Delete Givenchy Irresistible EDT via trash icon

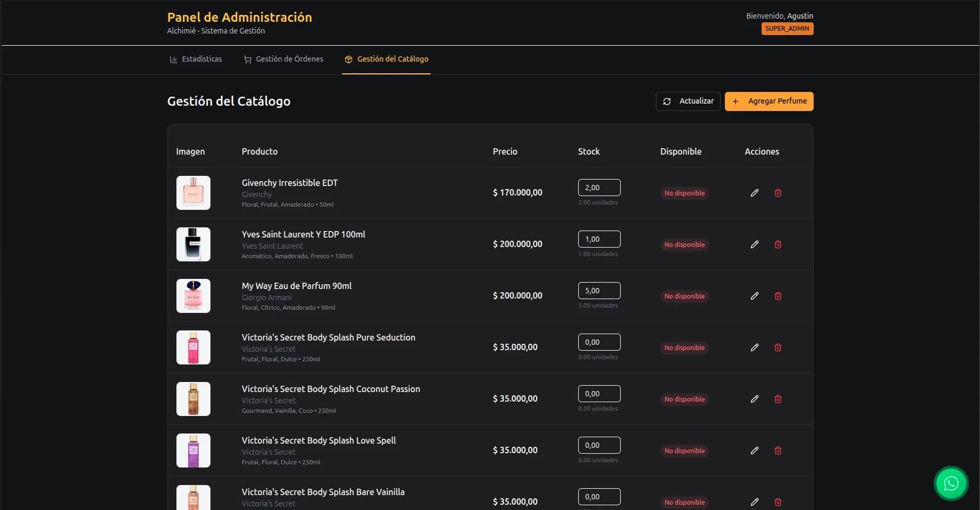(x=778, y=193)
